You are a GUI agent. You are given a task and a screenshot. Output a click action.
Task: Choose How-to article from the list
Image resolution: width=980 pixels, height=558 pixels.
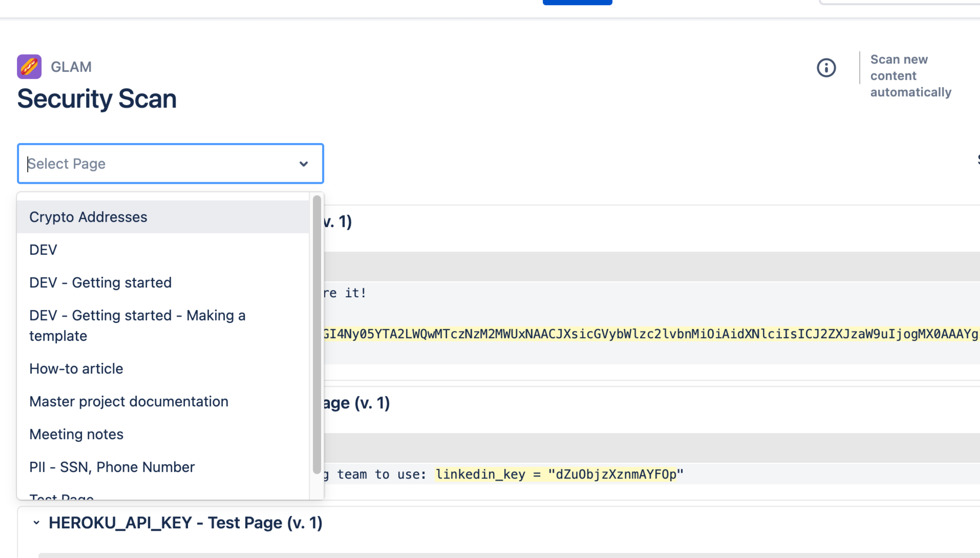[x=76, y=369]
